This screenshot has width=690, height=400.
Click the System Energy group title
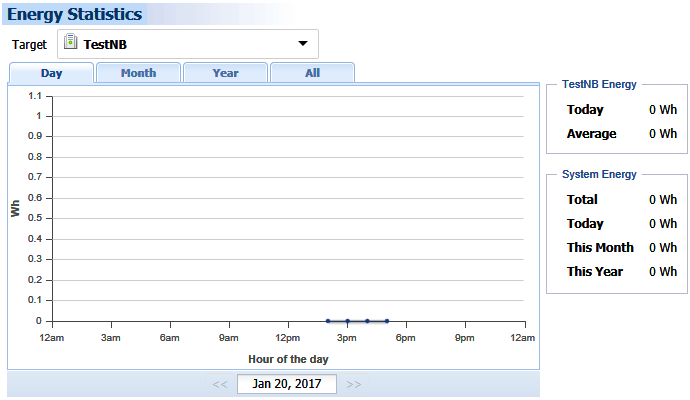coord(599,174)
